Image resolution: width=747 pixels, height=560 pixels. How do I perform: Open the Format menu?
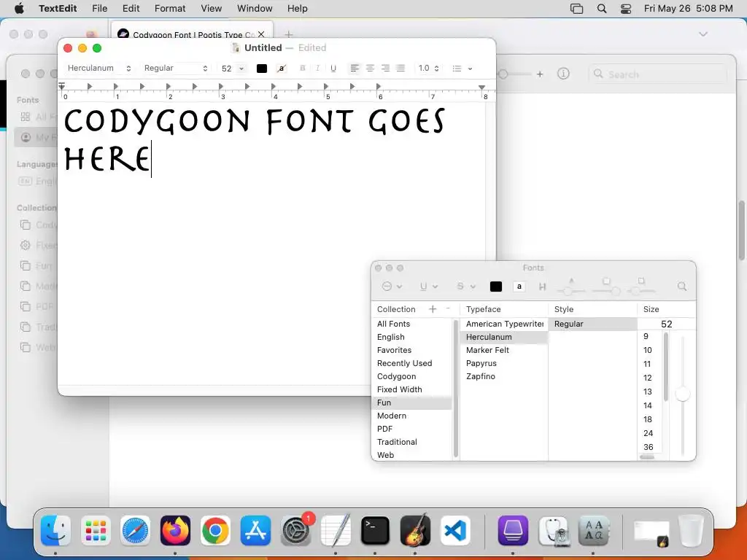click(170, 9)
